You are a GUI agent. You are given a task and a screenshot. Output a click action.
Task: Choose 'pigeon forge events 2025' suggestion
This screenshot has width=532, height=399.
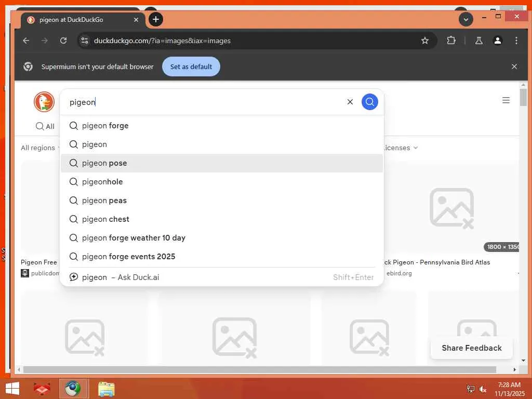point(222,256)
